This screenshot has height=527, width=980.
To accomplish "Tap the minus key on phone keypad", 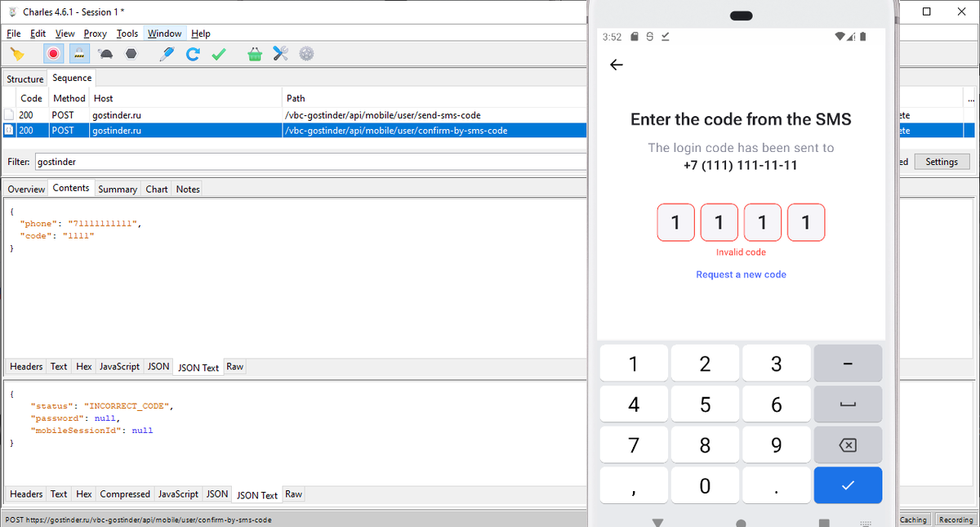I will (848, 364).
